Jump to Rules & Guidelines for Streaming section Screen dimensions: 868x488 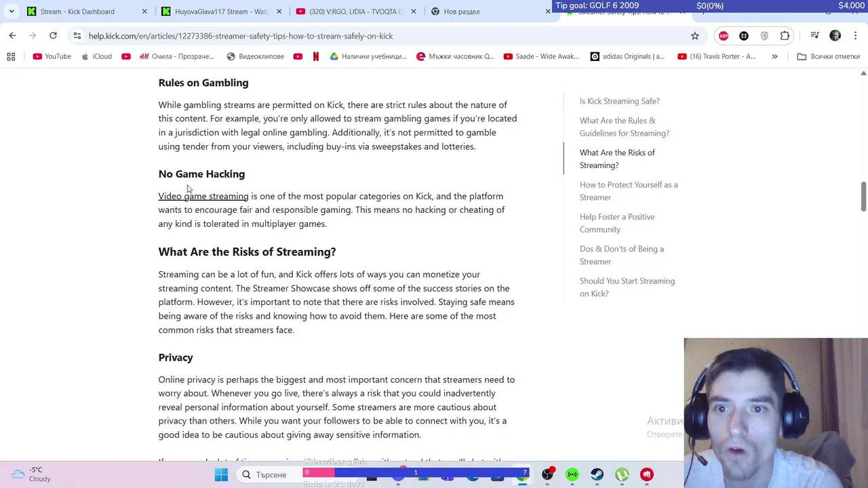click(x=624, y=127)
